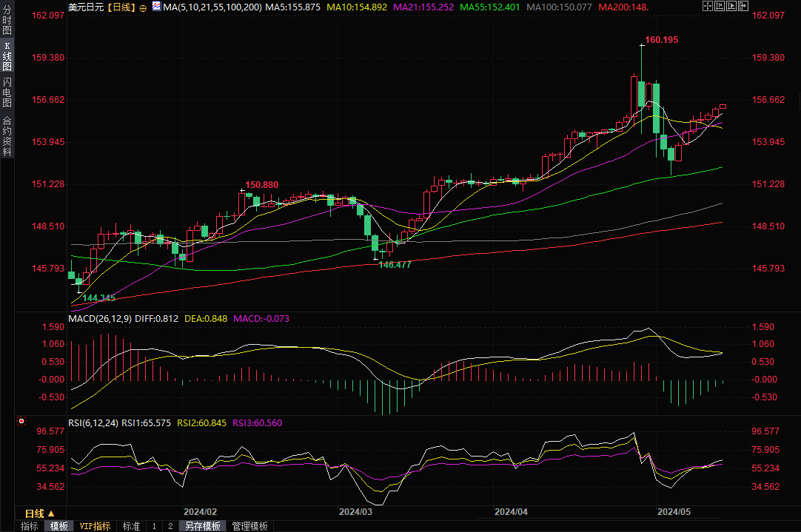Viewport: 801px width, 532px height.
Task: Select template slot 1
Action: (x=154, y=526)
